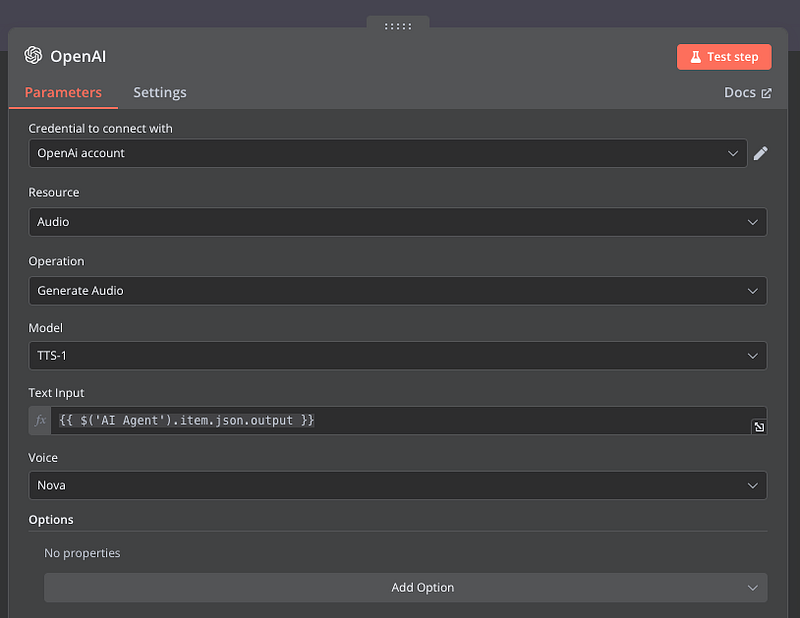The height and width of the screenshot is (618, 800).
Task: Click the OpenAI node title text
Action: pyautogui.click(x=78, y=56)
